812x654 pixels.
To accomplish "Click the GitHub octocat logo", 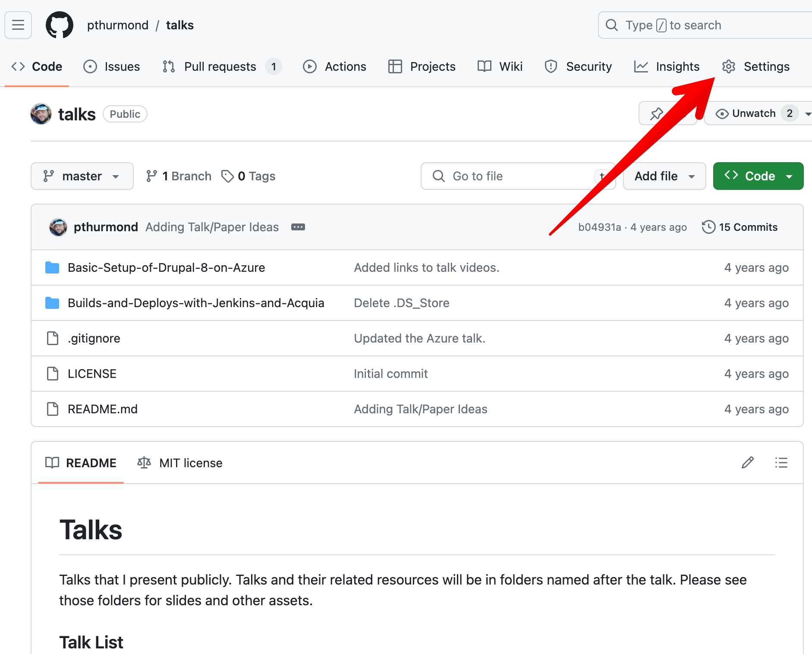I will [x=60, y=25].
